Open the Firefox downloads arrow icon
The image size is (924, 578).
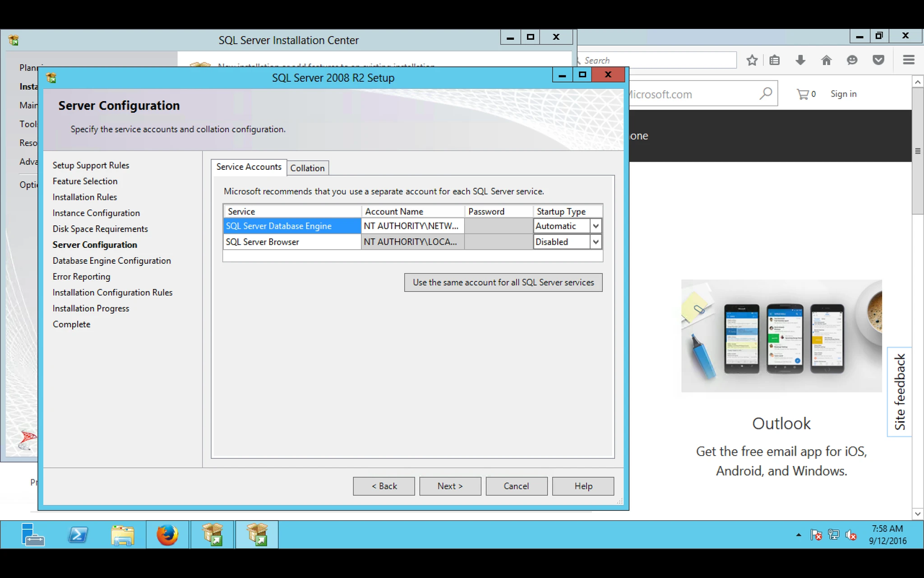(800, 60)
